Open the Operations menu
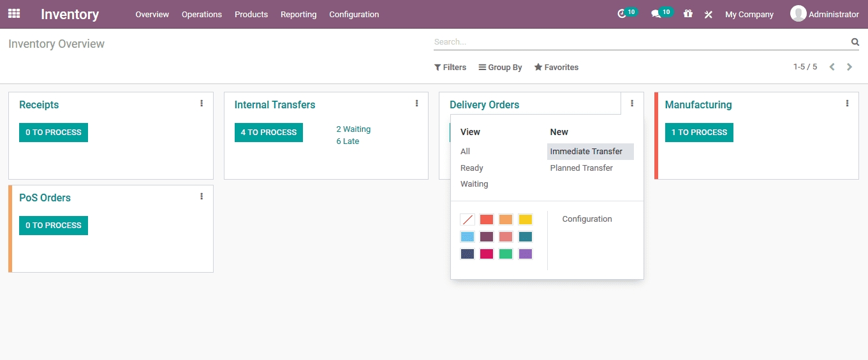Screen dimensions: 868x360 202,14
